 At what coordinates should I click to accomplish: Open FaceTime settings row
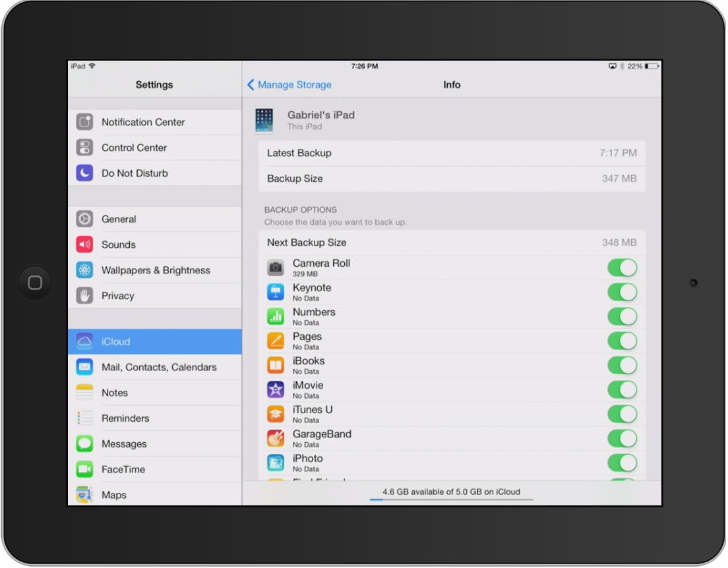click(154, 469)
